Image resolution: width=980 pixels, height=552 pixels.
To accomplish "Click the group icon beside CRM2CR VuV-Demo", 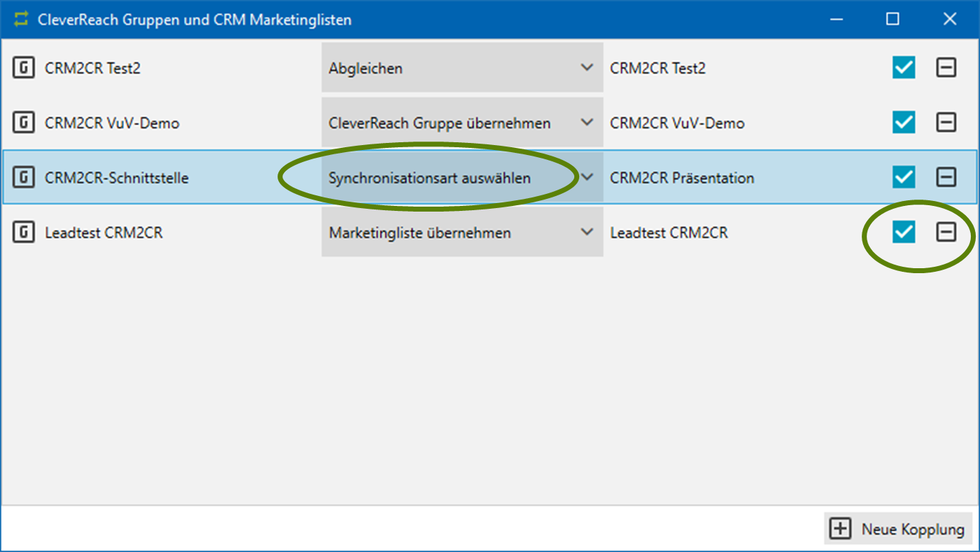I will (x=24, y=123).
